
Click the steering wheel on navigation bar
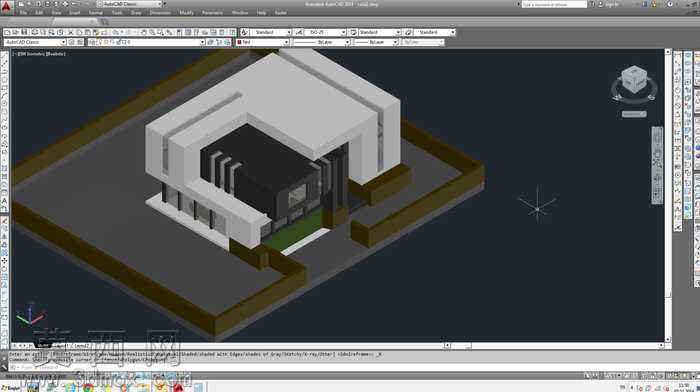(657, 139)
